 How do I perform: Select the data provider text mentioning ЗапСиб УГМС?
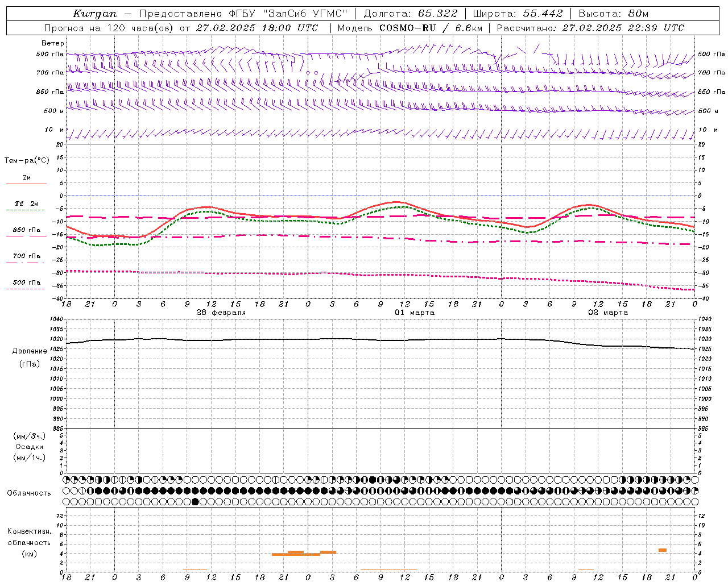click(243, 14)
